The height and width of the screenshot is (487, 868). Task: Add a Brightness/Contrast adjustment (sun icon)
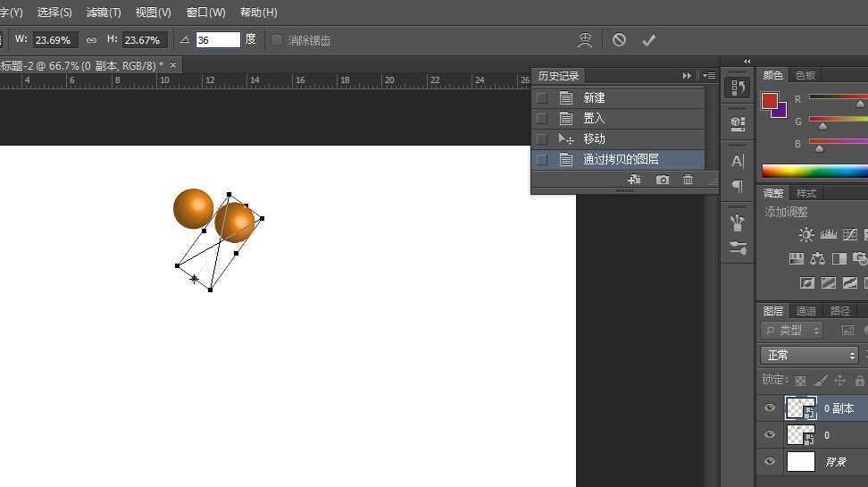point(806,235)
